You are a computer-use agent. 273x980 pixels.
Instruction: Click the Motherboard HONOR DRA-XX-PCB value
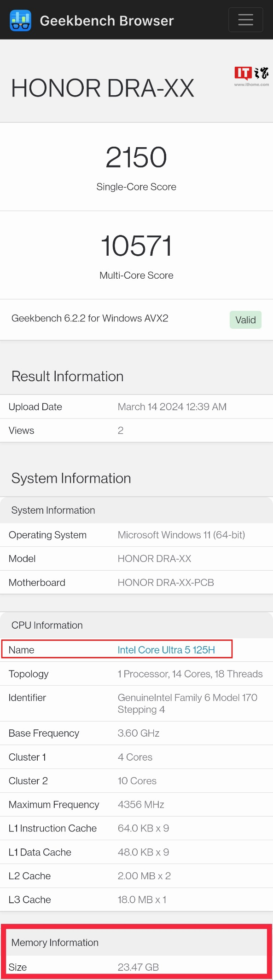(x=166, y=583)
